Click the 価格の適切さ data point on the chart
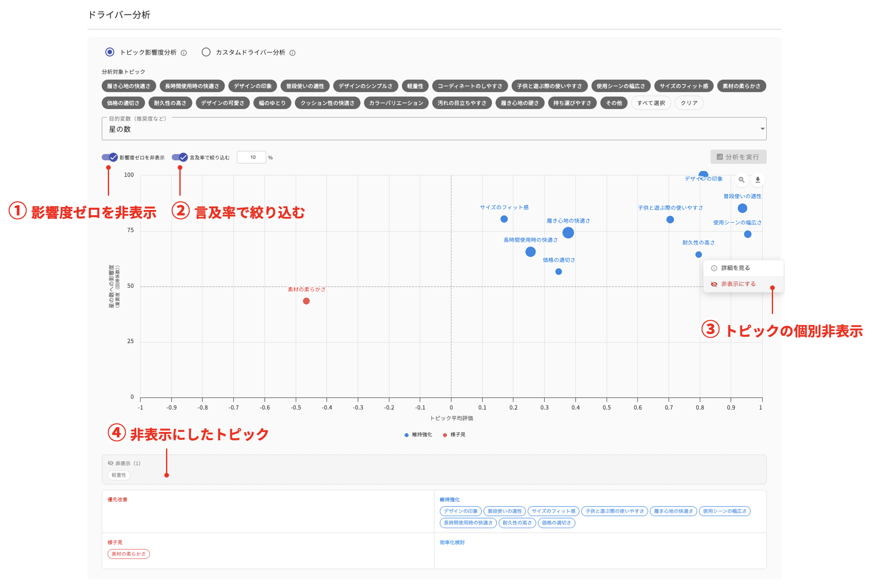Screen dimensions: 877x588 pyautogui.click(x=558, y=272)
